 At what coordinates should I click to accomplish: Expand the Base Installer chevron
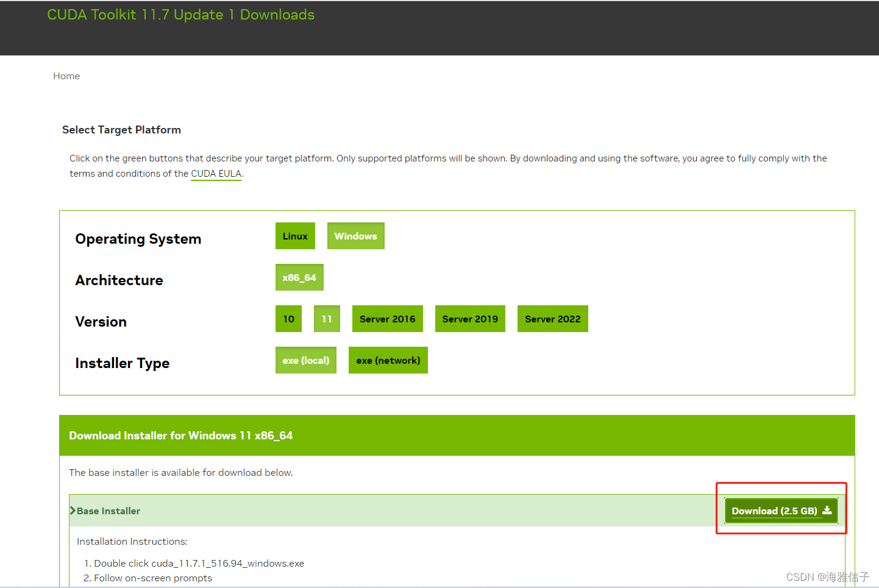(73, 511)
